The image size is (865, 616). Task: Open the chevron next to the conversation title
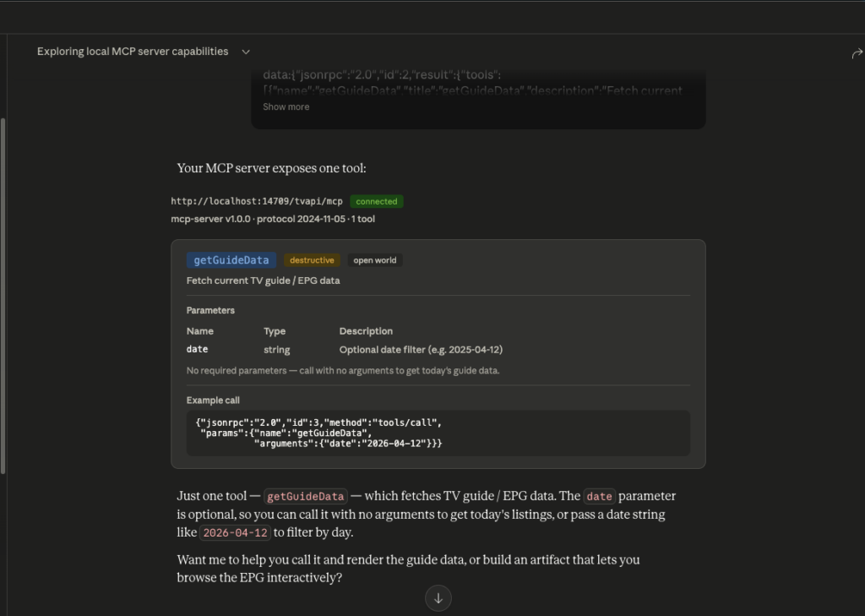(x=246, y=52)
